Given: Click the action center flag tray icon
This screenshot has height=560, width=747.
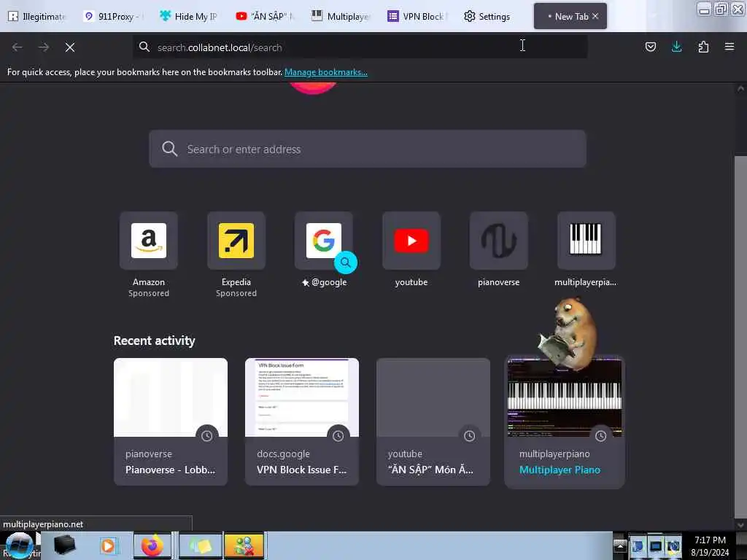Looking at the screenshot, I should click(638, 545).
